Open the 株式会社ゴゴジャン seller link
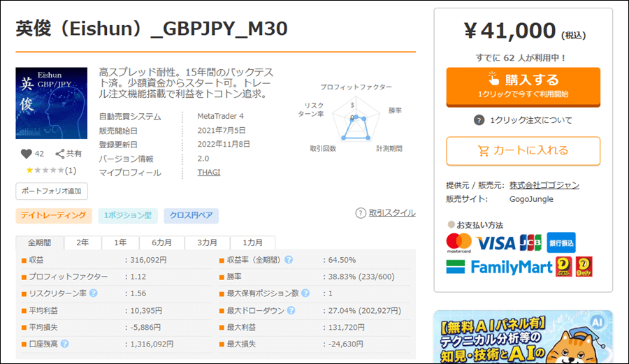The width and height of the screenshot is (629, 364). click(544, 185)
